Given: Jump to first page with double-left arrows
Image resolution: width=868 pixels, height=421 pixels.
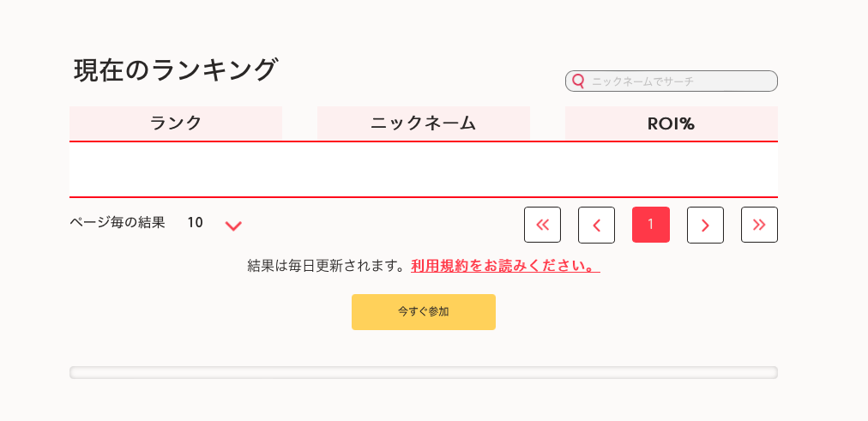Looking at the screenshot, I should [x=542, y=225].
